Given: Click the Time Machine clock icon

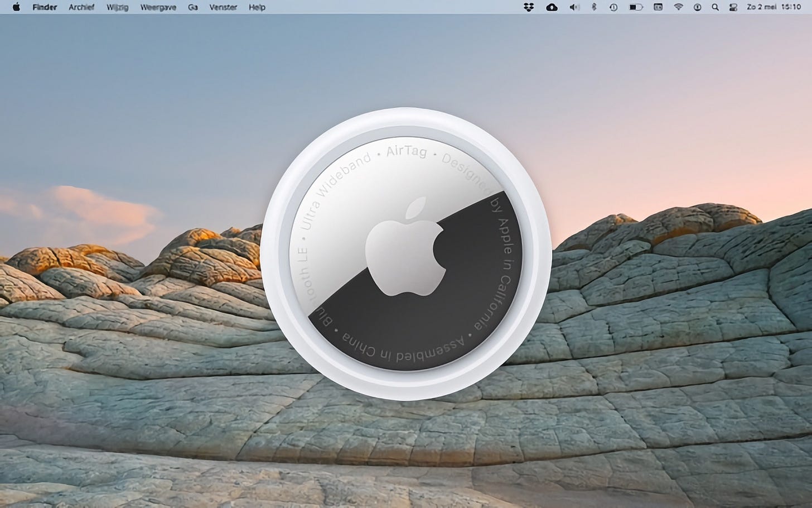Looking at the screenshot, I should point(613,7).
